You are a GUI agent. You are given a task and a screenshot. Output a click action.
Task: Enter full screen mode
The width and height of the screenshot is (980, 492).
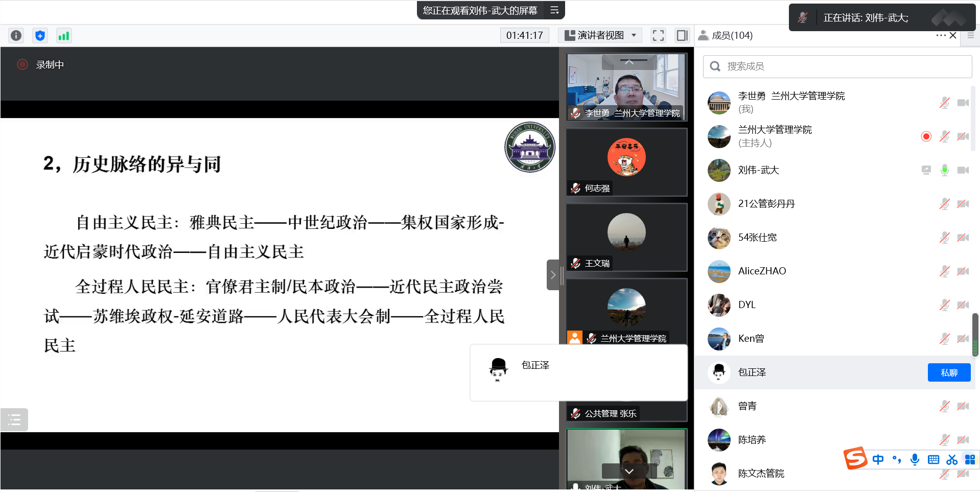click(658, 35)
